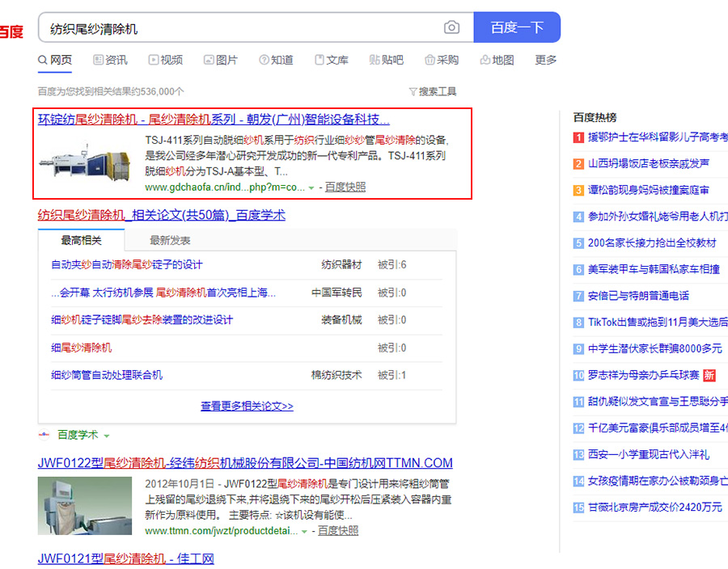Click the 百度热榜 heading
Viewport: 728px width, 569px height.
595,118
